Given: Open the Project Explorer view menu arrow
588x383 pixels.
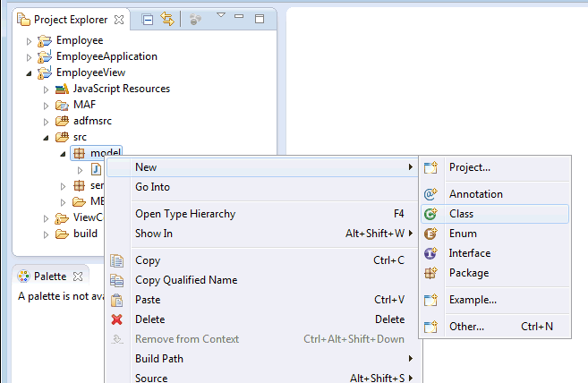Looking at the screenshot, I should tap(221, 15).
